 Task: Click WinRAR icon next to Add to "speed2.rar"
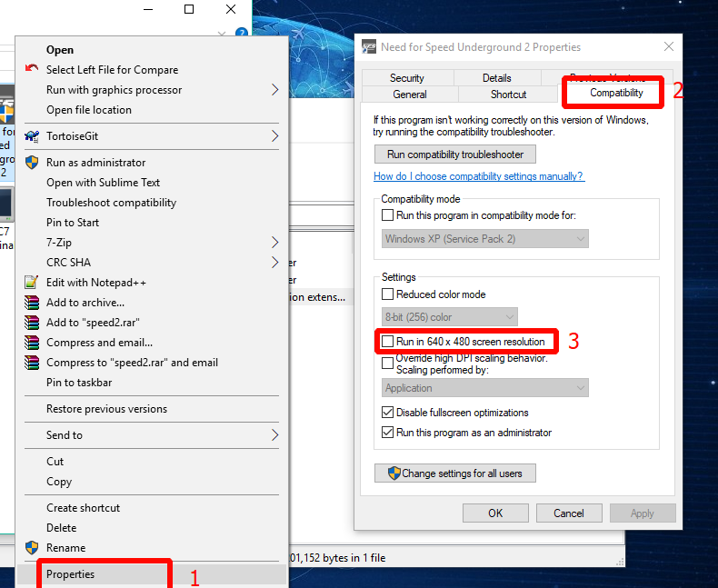(32, 323)
